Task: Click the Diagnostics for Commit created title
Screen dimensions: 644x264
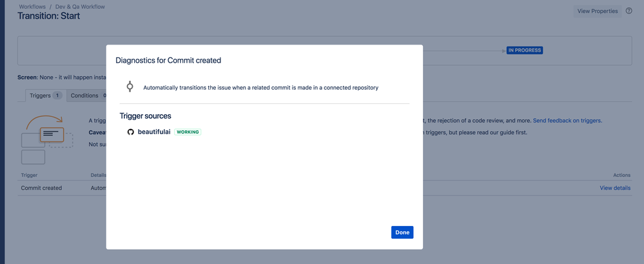Action: tap(168, 61)
